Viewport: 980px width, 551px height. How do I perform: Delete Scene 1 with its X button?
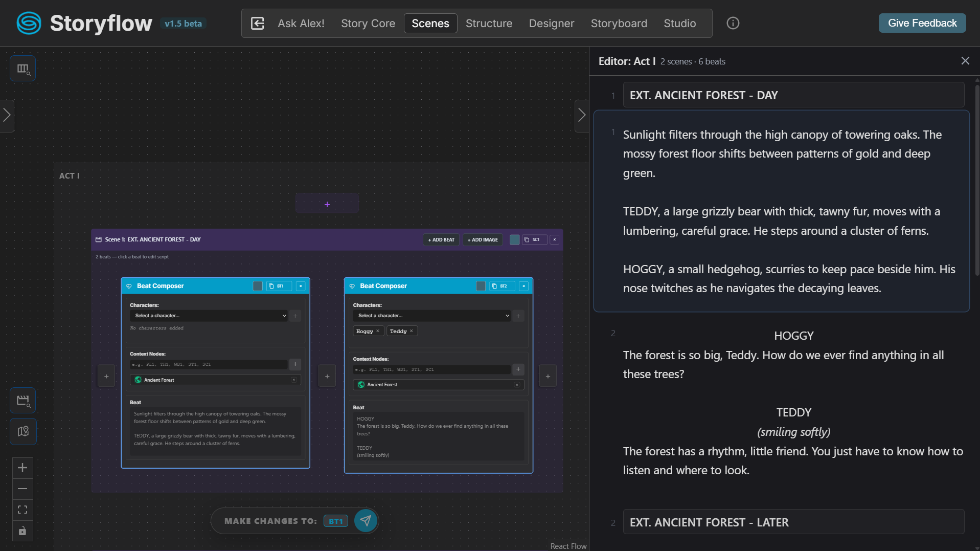click(554, 239)
